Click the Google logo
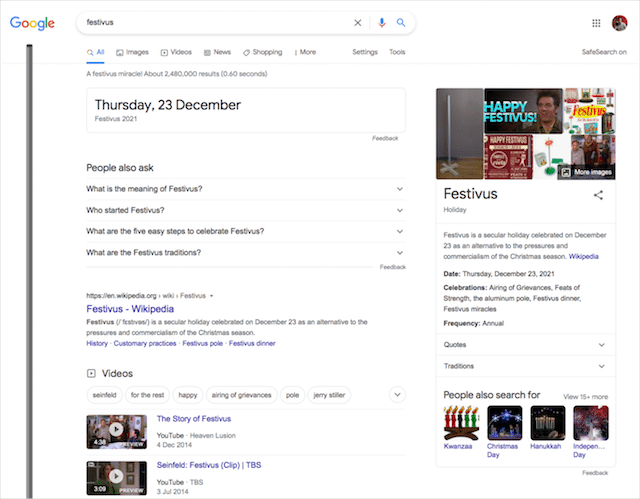 [32, 23]
